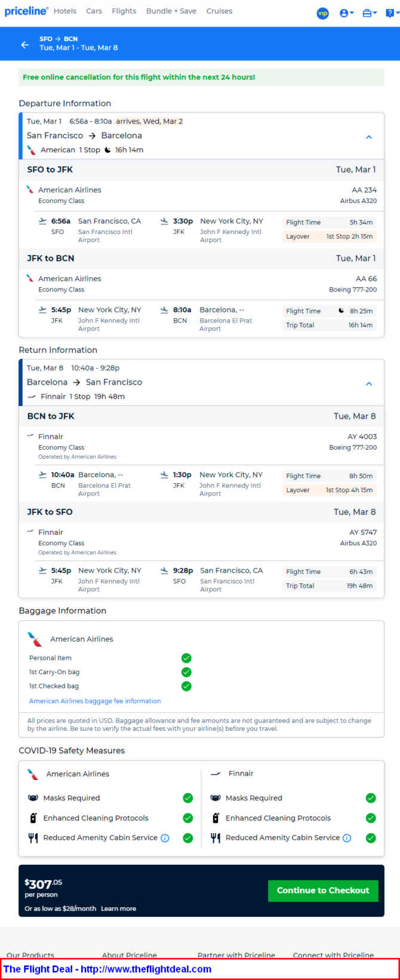This screenshot has height=980, width=400.
Task: Click the 1st Carry-On bag green checkmark
Action: [186, 672]
